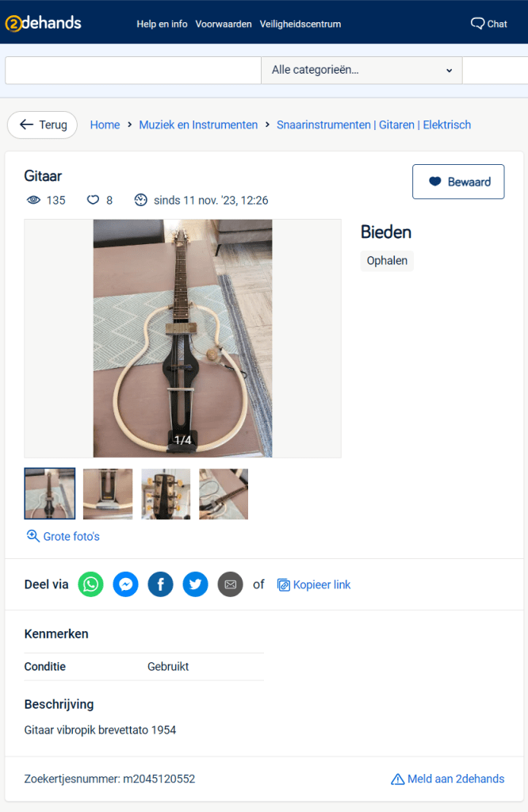Image resolution: width=528 pixels, height=812 pixels.
Task: Focus the search input field
Action: 133,70
